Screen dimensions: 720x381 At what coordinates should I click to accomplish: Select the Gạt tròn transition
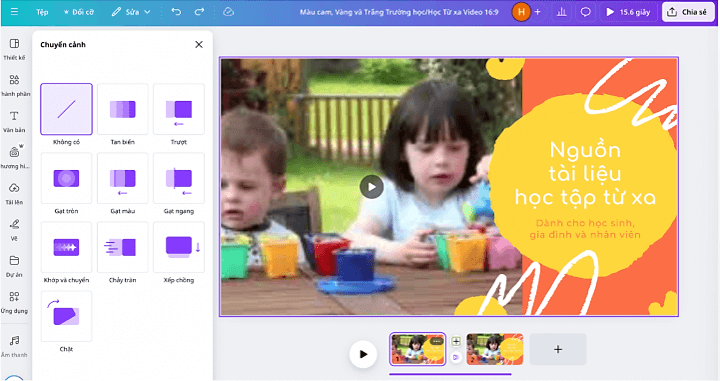(x=66, y=178)
